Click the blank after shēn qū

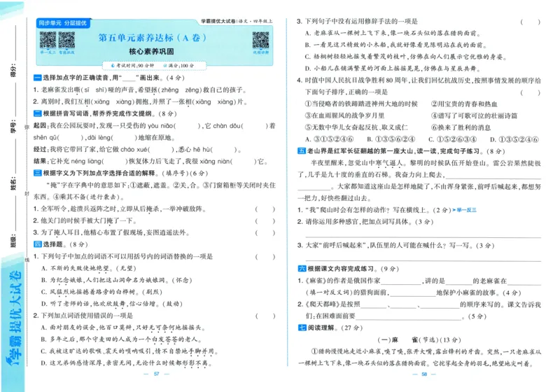pyautogui.click(x=71, y=137)
